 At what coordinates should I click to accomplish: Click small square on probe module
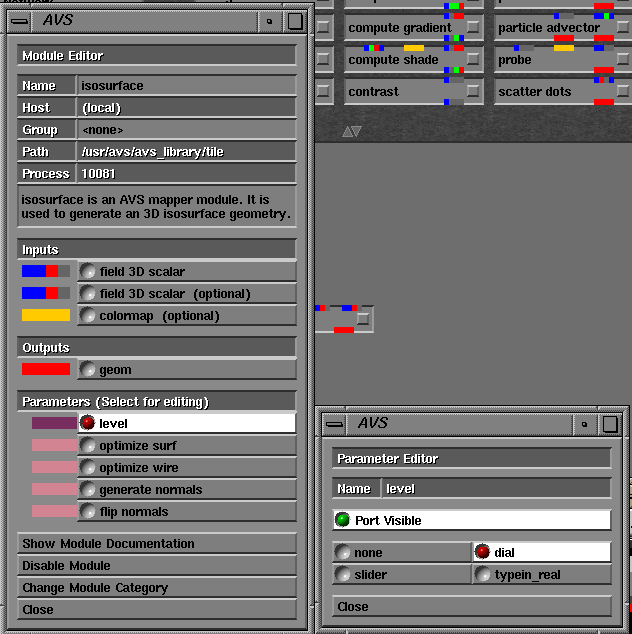(623, 59)
